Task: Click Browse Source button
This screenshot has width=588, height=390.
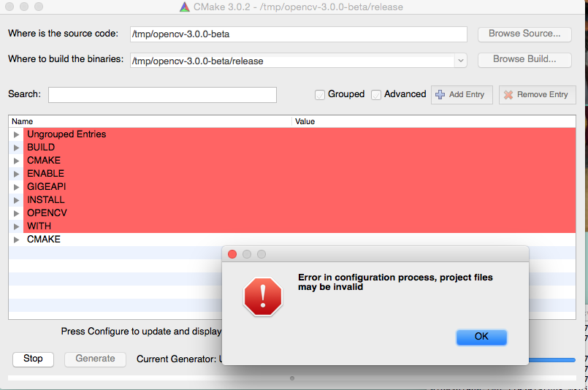Action: pos(524,34)
